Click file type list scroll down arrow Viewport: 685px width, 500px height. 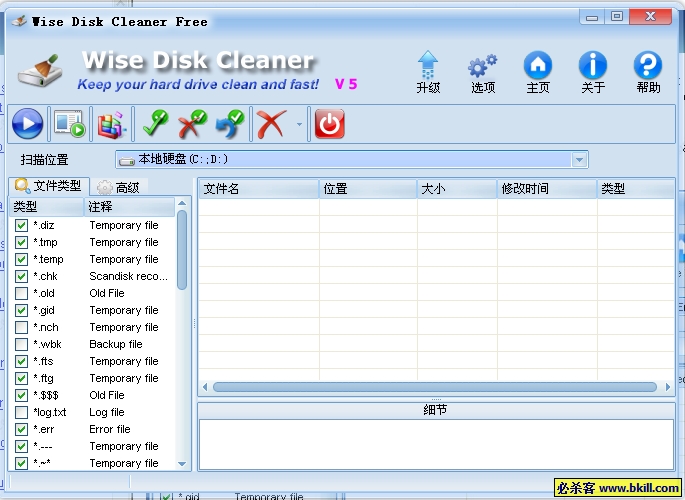point(182,464)
